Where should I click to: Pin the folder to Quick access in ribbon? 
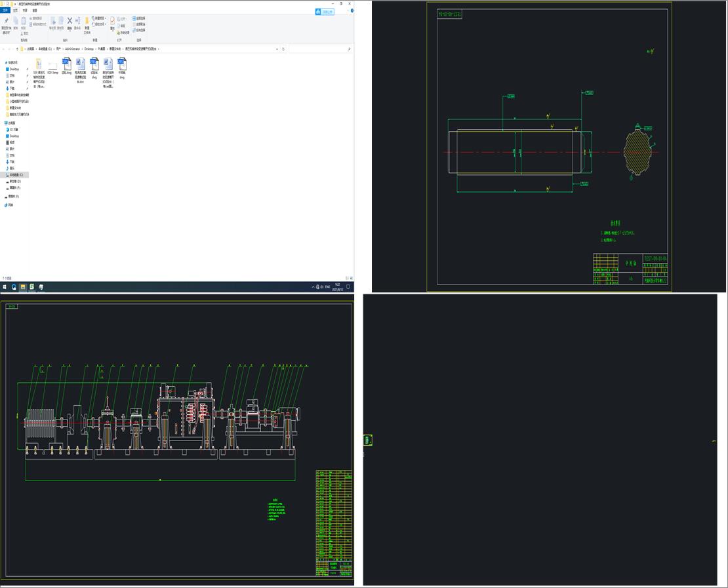6,26
